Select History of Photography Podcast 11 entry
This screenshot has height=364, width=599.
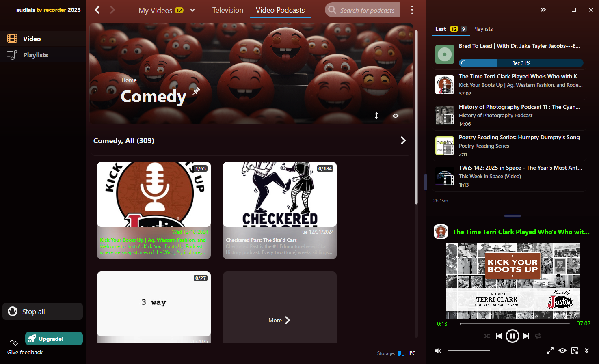(510, 115)
